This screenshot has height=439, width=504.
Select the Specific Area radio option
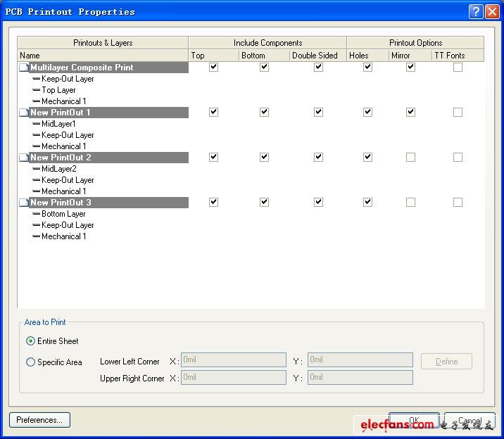tap(30, 362)
